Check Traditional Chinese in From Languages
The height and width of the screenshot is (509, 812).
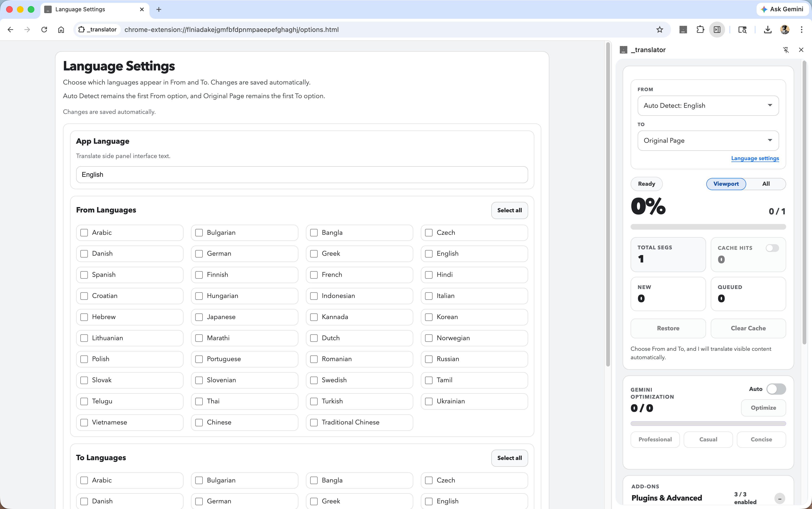tap(314, 422)
